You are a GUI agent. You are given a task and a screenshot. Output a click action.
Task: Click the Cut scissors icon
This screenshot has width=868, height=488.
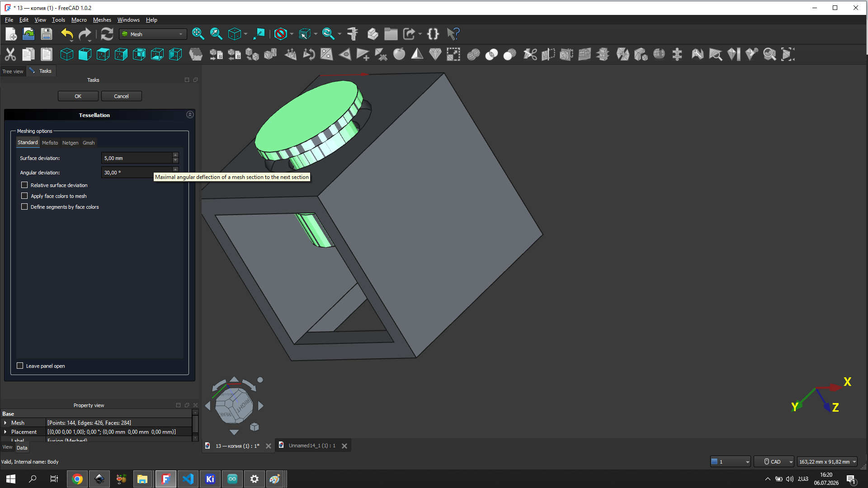point(10,55)
